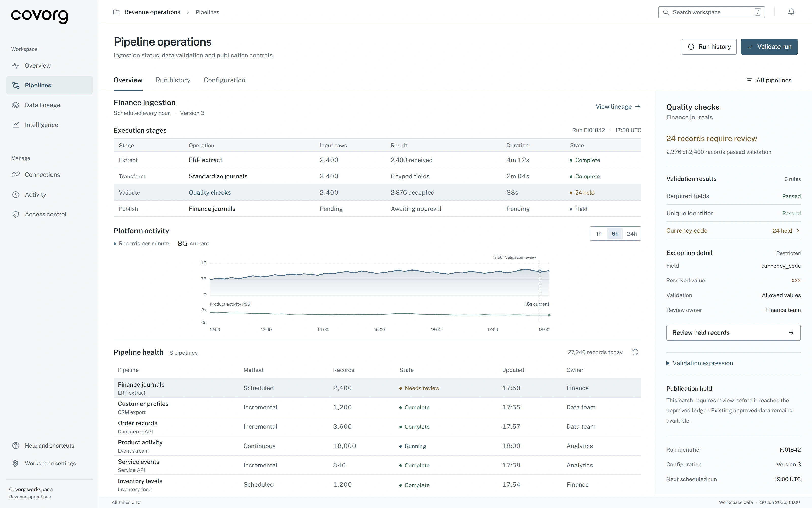Click the 17:50 validation review chart marker
812x508 pixels.
(x=539, y=271)
